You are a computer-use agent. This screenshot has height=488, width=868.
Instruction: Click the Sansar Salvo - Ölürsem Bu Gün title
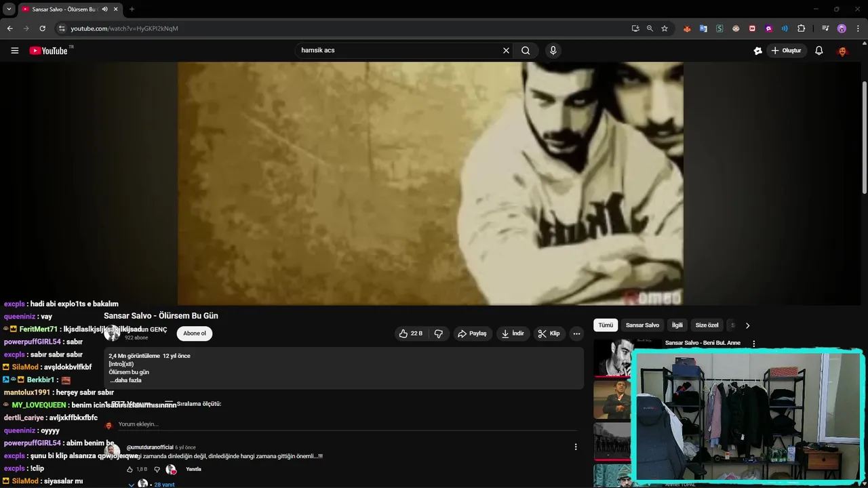[161, 316]
